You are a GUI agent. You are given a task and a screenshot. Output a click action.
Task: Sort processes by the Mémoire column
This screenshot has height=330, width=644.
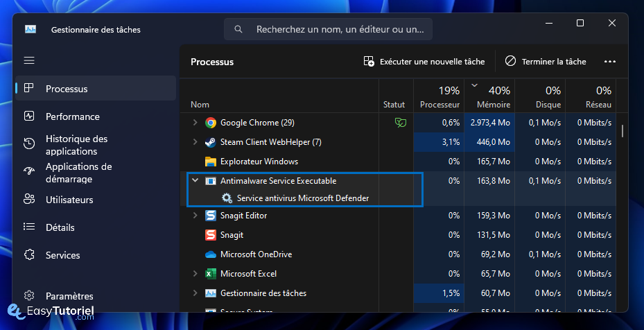pyautogui.click(x=493, y=105)
